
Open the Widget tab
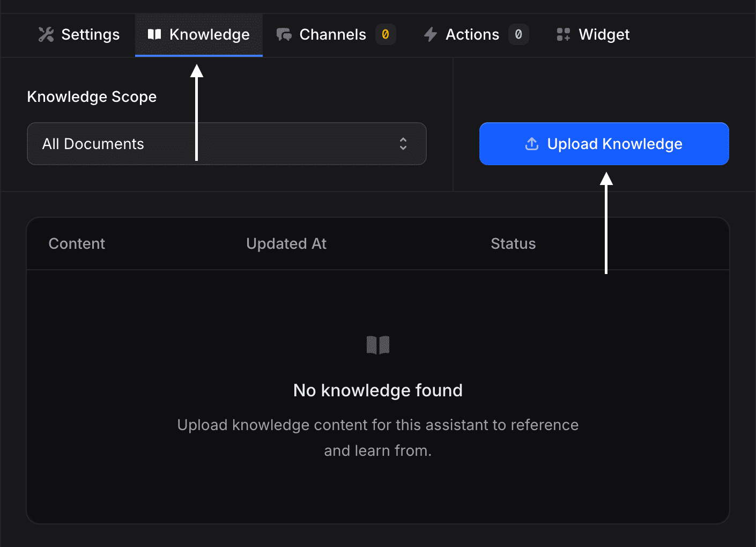pos(593,35)
